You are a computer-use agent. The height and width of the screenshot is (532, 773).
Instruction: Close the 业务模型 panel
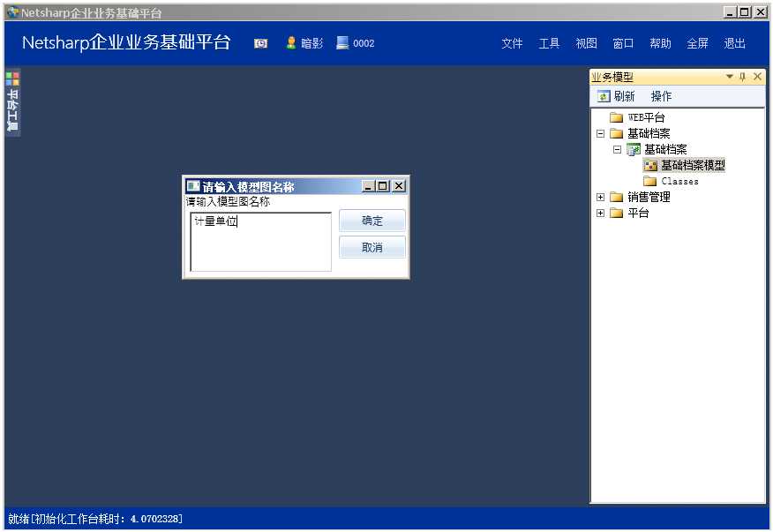coord(757,77)
